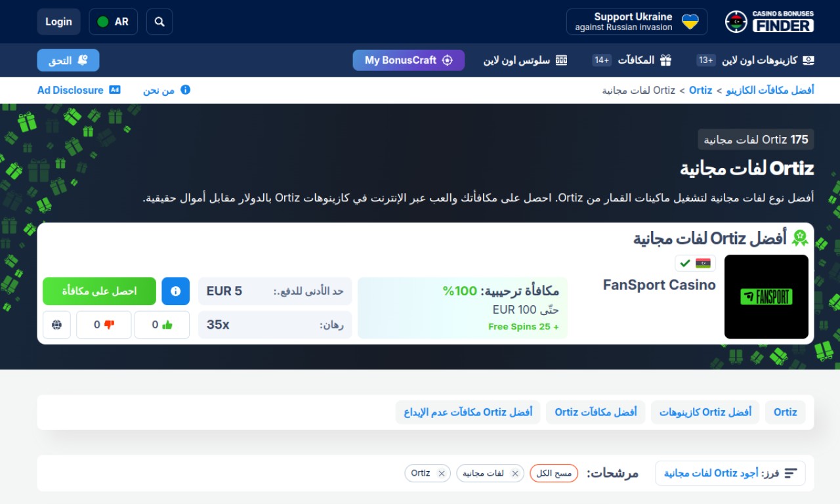This screenshot has width=840, height=504.
Task: Click the globe icon on FanSport card
Action: pos(57,325)
